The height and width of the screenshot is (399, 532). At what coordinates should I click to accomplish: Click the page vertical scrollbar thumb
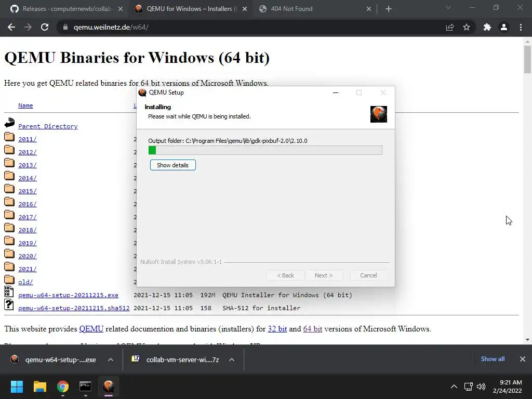pos(527,59)
